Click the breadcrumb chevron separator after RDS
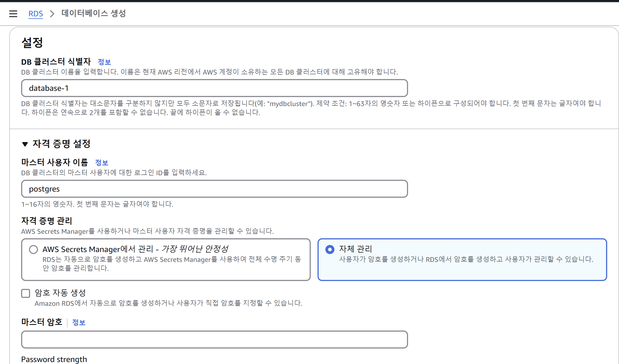Image resolution: width=619 pixels, height=364 pixels. click(52, 14)
